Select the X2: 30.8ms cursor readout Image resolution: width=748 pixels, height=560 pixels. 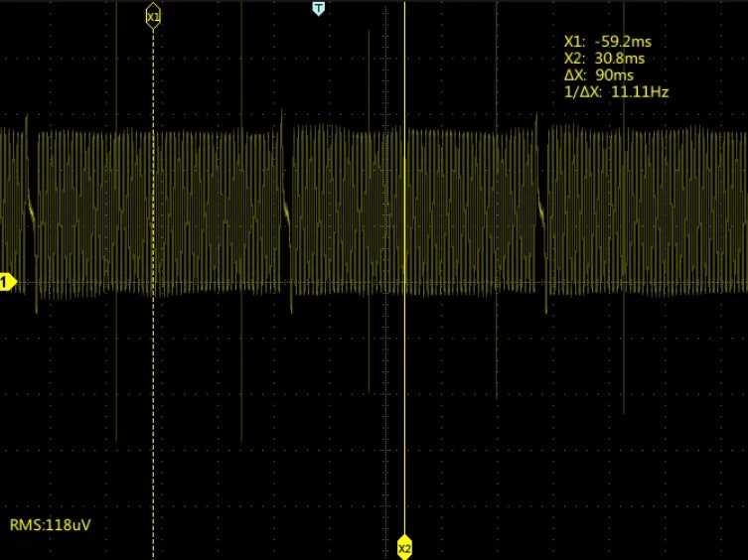click(604, 59)
